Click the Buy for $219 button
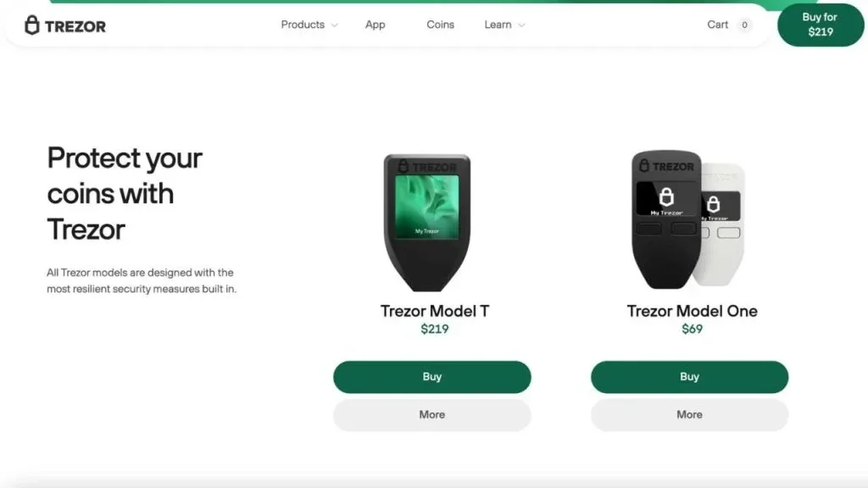868x488 pixels. [821, 25]
